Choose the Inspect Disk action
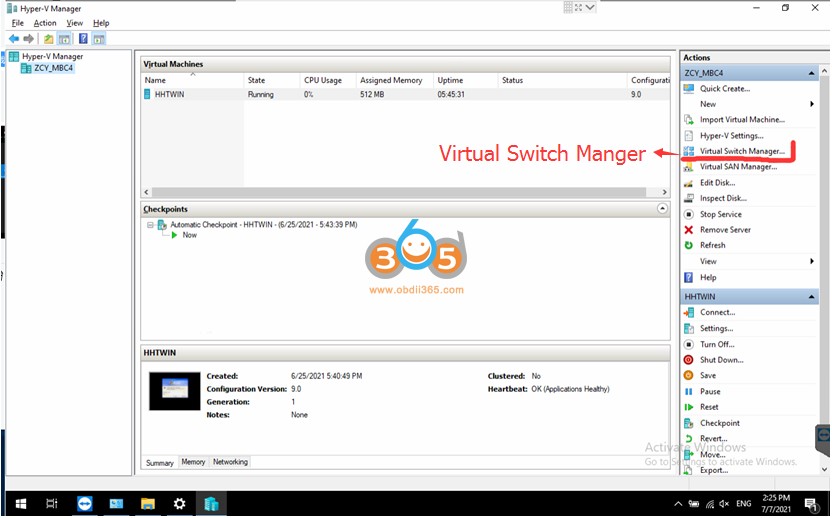Viewport: 832px width, 518px height. [723, 198]
